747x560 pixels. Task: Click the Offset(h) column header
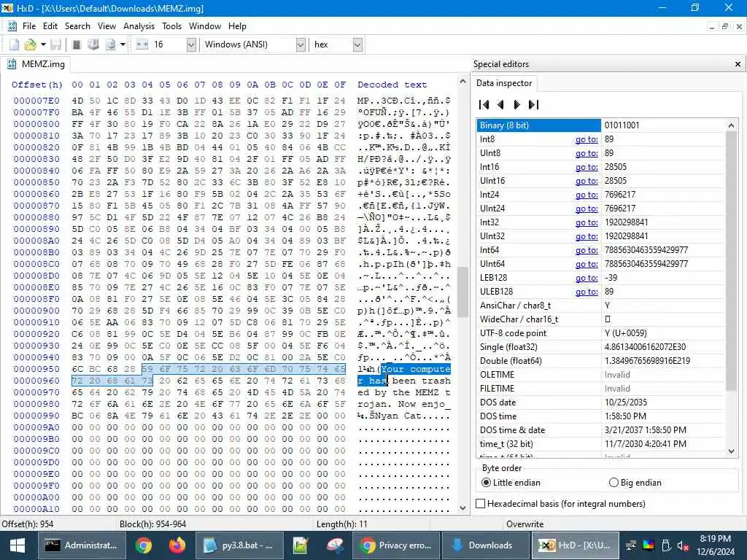pyautogui.click(x=36, y=85)
